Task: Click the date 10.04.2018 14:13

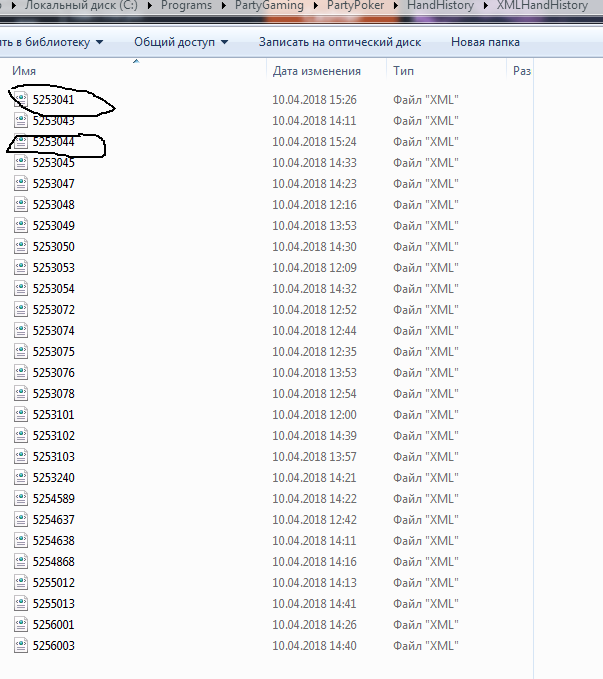Action: point(314,582)
